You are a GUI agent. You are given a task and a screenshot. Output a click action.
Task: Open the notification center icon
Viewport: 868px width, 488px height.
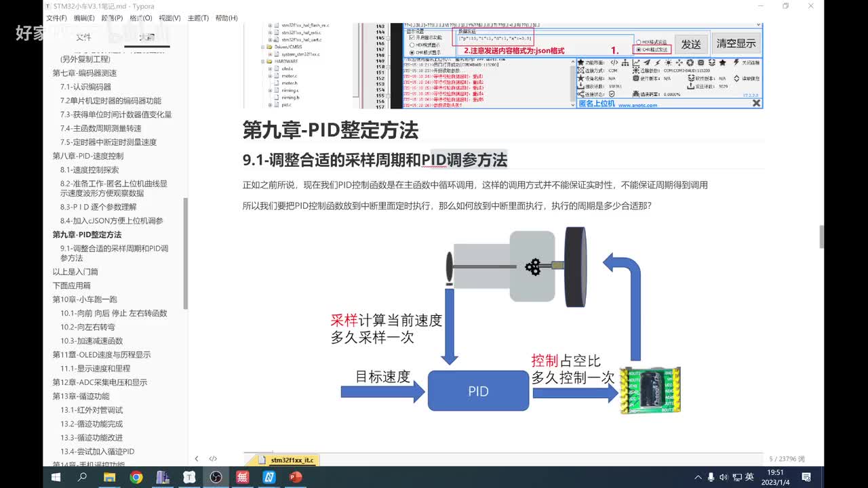click(x=807, y=477)
